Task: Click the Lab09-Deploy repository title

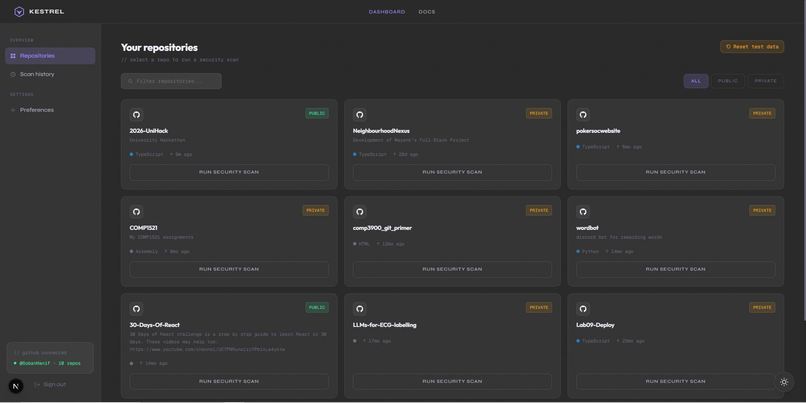Action: pyautogui.click(x=595, y=325)
